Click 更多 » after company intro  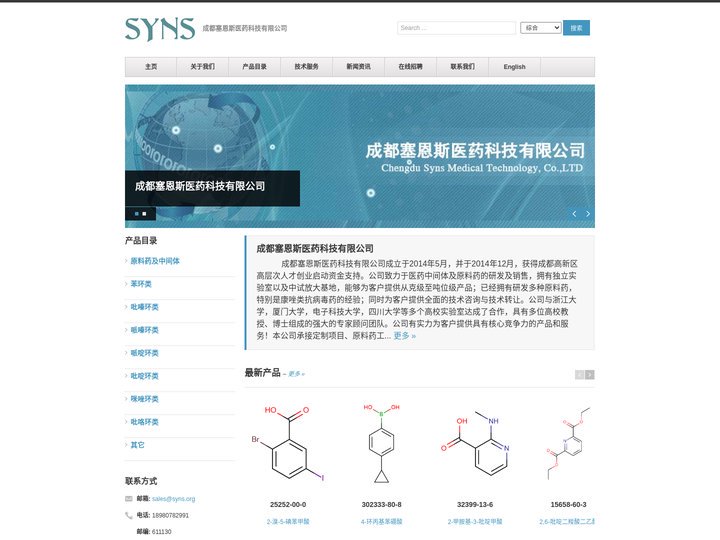tap(405, 336)
